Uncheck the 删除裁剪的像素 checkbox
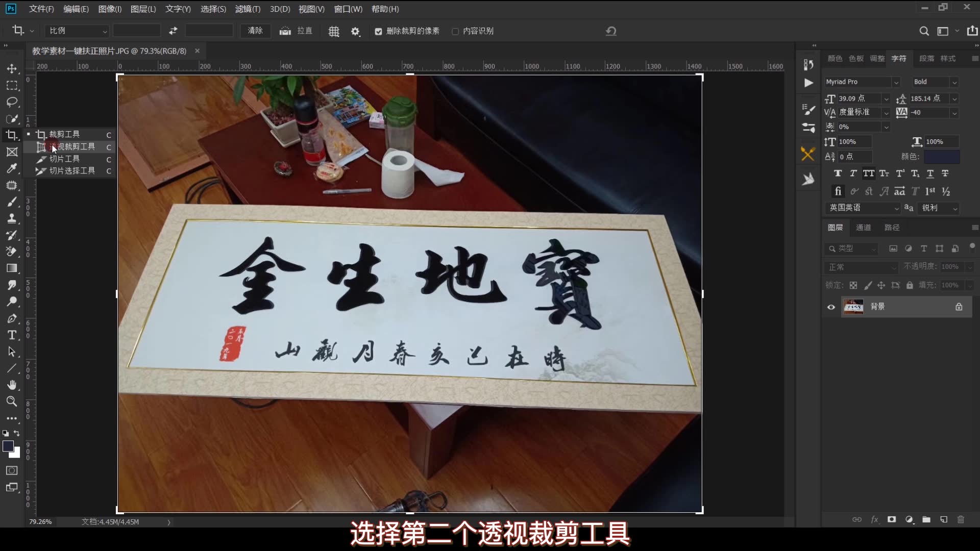 click(378, 32)
